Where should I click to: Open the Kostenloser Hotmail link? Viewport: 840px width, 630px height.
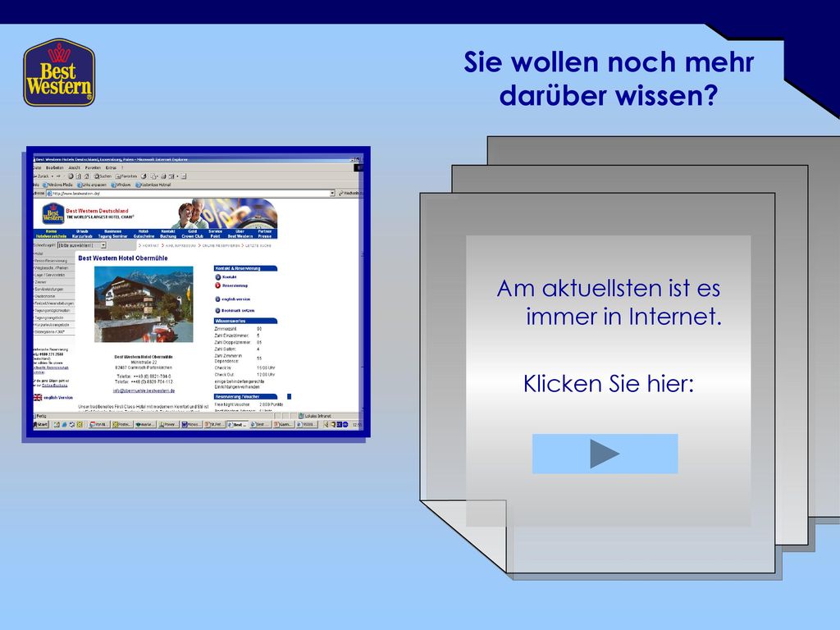point(153,185)
